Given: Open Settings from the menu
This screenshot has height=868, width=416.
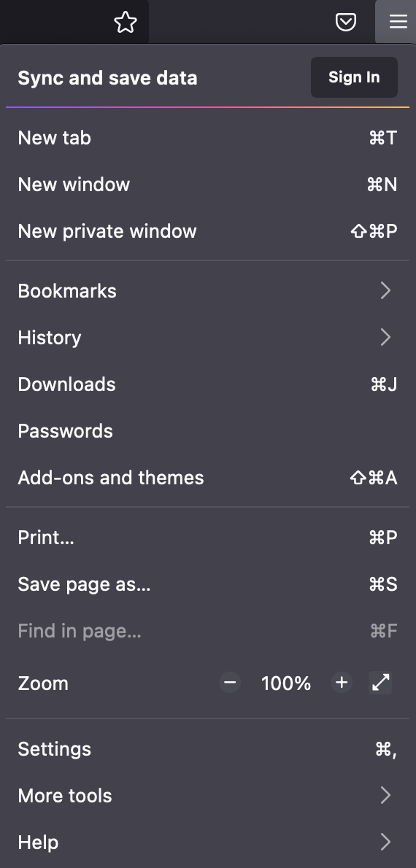Looking at the screenshot, I should (x=208, y=749).
